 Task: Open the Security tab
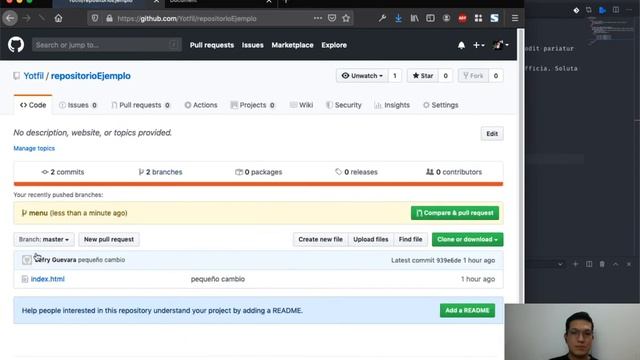click(x=344, y=105)
